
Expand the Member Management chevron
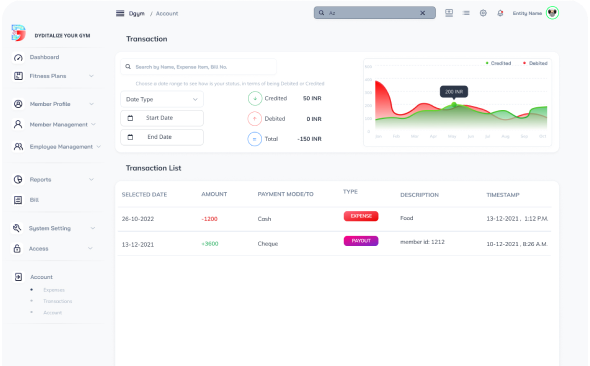93,124
